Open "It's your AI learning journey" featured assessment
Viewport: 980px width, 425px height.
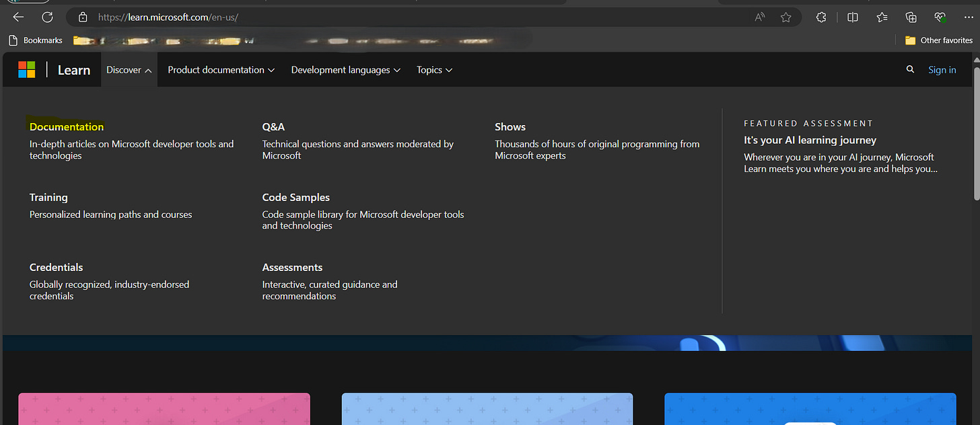(810, 140)
